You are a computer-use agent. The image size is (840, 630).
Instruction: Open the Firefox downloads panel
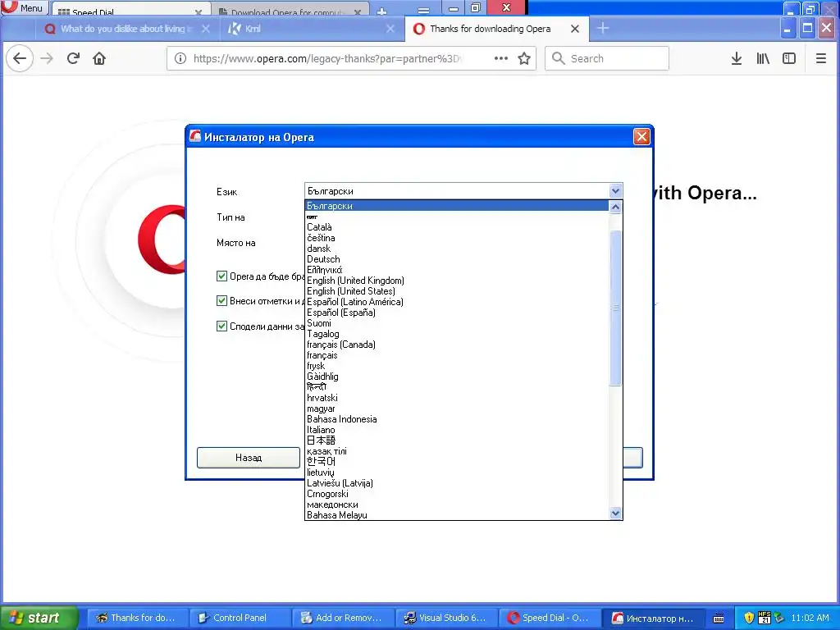pyautogui.click(x=737, y=58)
